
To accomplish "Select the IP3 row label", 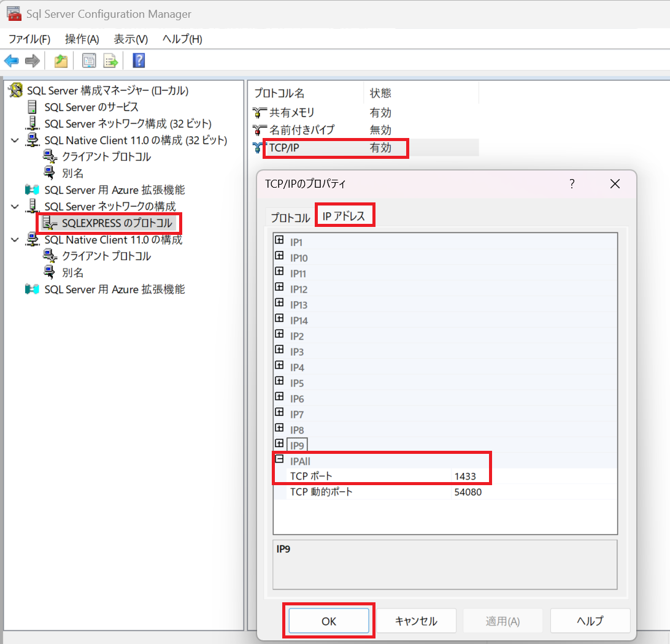I will pos(296,352).
